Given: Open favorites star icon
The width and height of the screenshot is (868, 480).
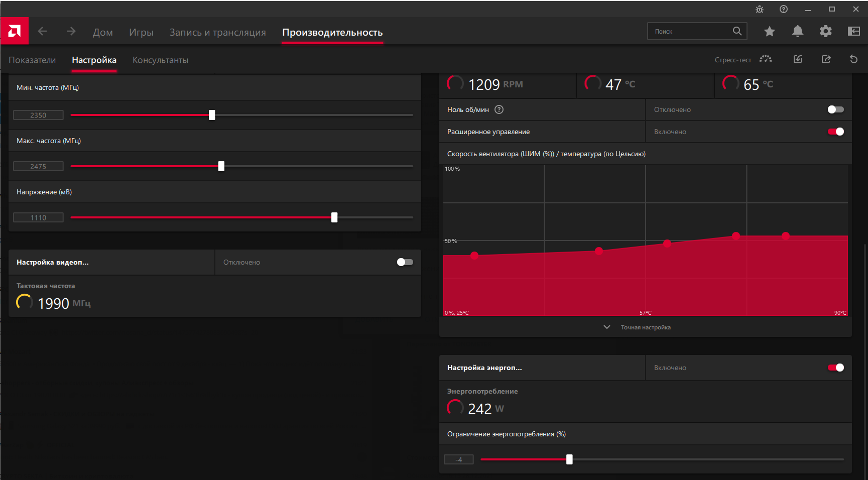Looking at the screenshot, I should [769, 32].
